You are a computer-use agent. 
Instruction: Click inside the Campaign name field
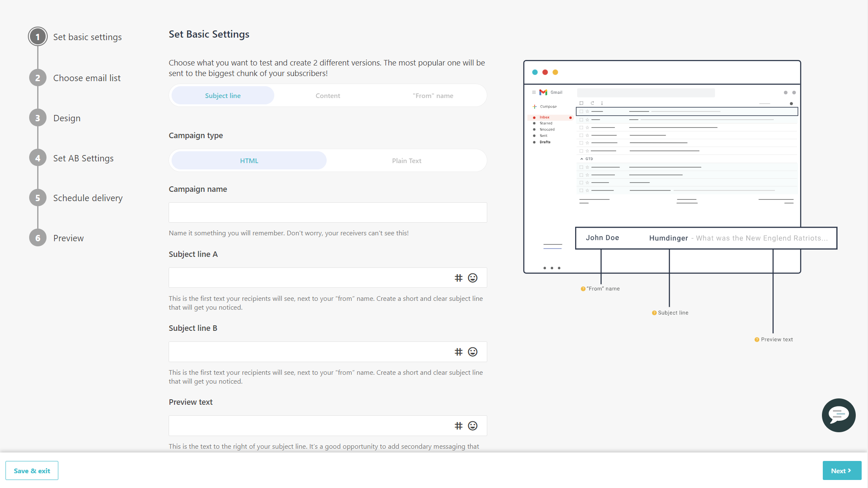(328, 213)
